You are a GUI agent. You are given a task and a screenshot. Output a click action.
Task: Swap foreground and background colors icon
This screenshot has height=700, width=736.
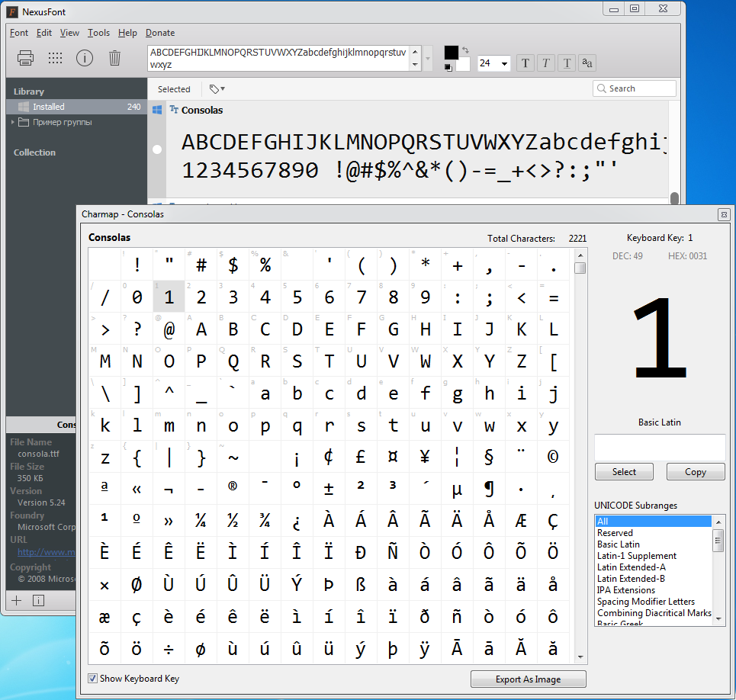pyautogui.click(x=465, y=50)
